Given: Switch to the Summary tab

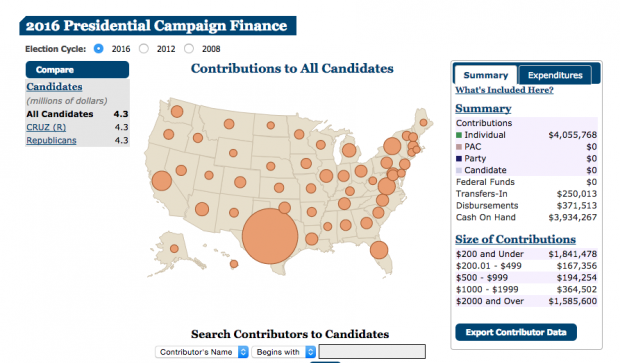Looking at the screenshot, I should (486, 75).
